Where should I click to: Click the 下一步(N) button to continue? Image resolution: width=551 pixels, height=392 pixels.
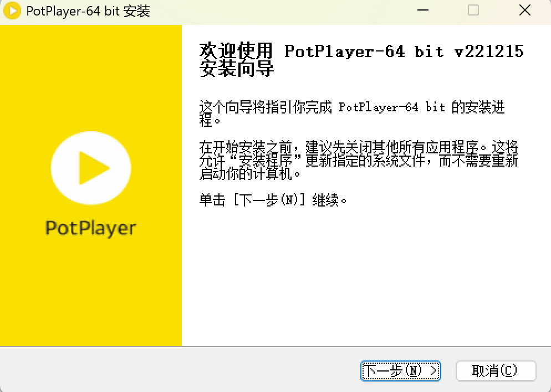pyautogui.click(x=400, y=371)
